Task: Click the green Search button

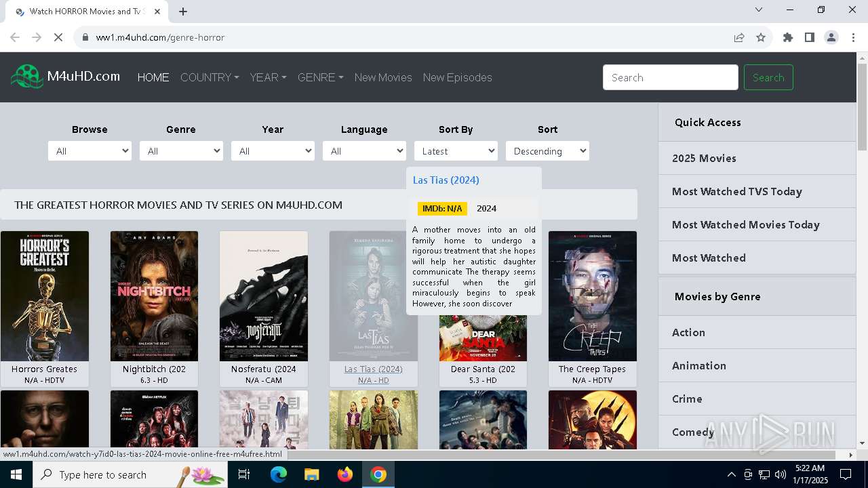Action: (768, 77)
